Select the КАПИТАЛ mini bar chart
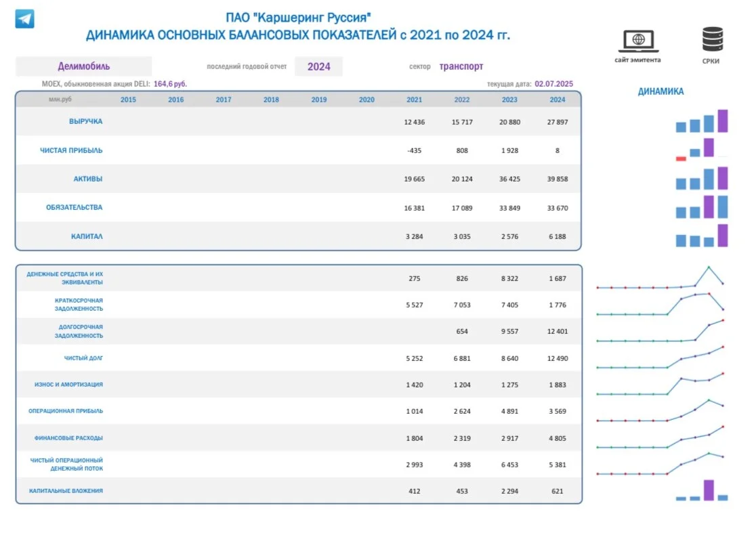 click(x=702, y=236)
